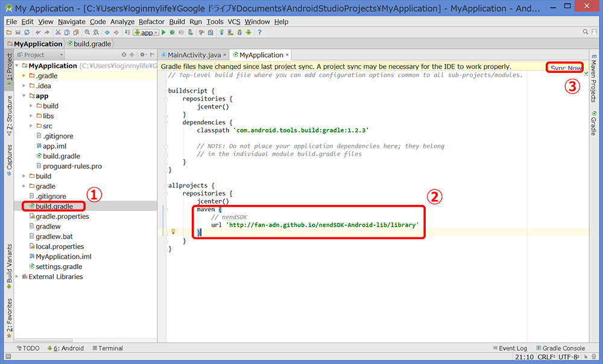
Task: Click Scroll from Source icon in Project panel
Action: point(124,55)
